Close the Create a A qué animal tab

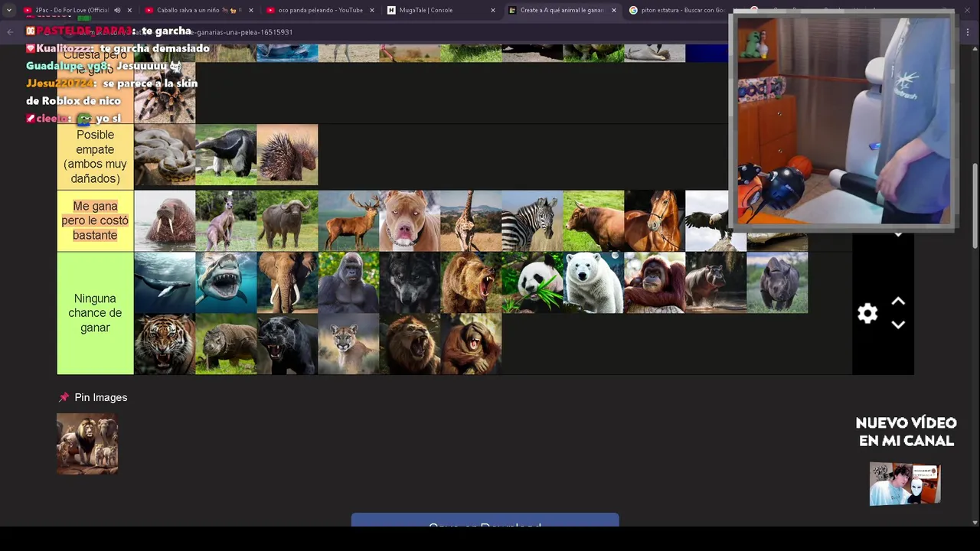[614, 10]
